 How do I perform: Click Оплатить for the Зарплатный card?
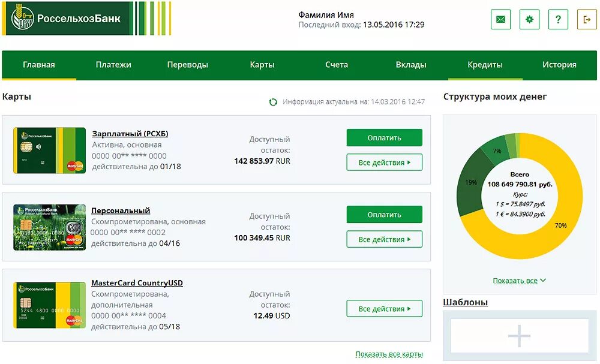tap(384, 138)
